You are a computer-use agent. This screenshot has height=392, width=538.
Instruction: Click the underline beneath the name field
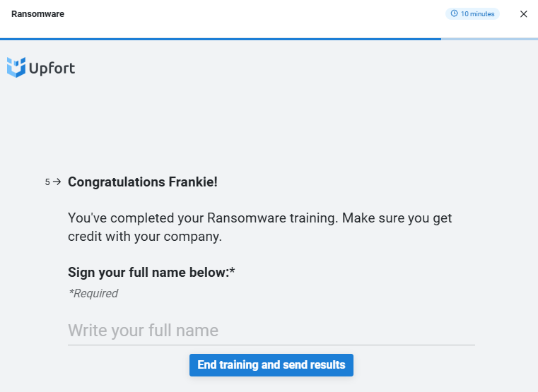pyautogui.click(x=271, y=345)
